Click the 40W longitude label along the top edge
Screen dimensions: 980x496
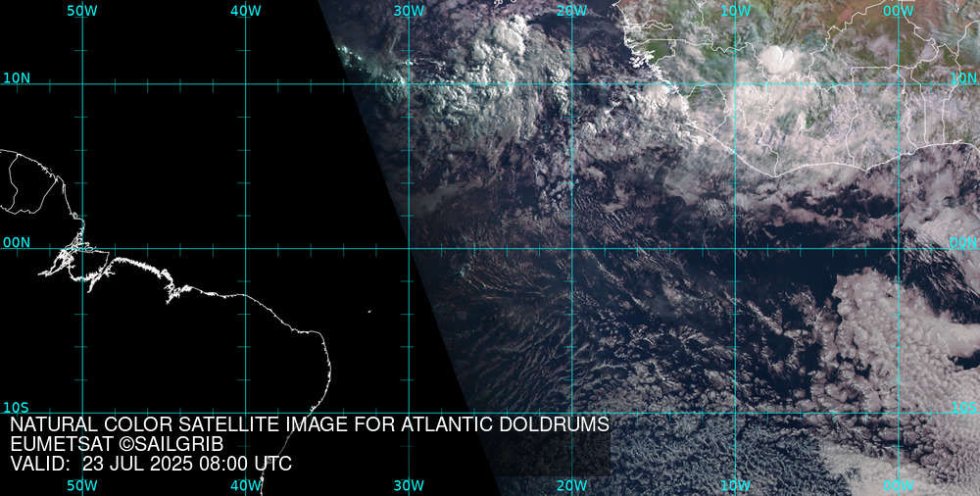pos(246,11)
